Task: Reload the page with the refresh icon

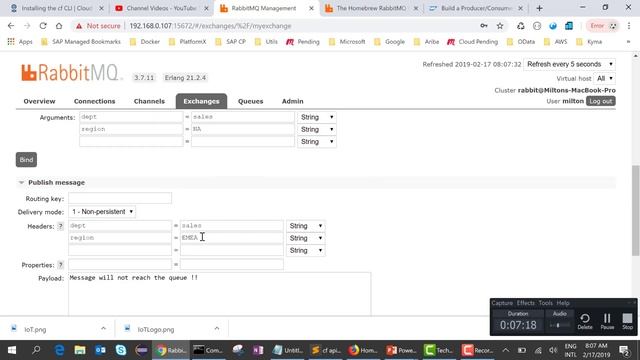Action: coord(43,26)
